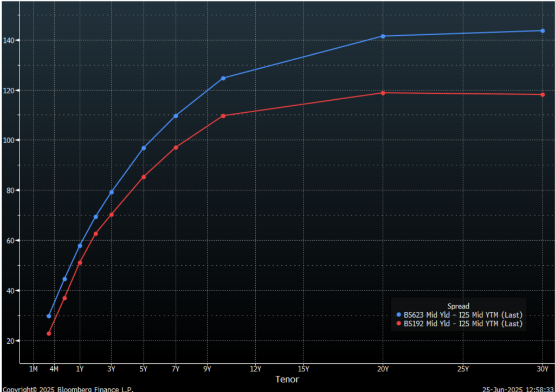The image size is (555, 392).
Task: Click the red data point at 20Y
Action: pyautogui.click(x=383, y=93)
